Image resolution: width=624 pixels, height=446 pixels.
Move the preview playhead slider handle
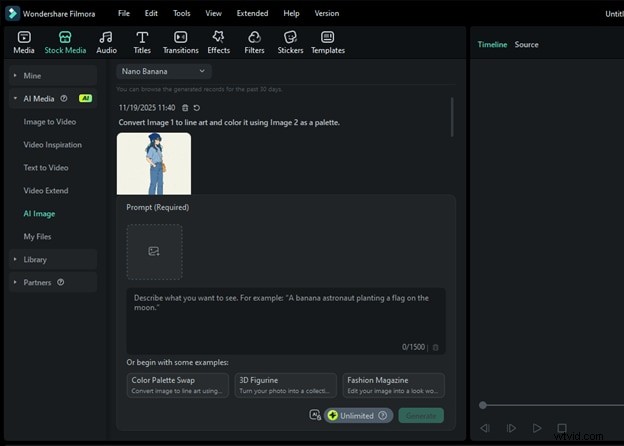click(483, 405)
